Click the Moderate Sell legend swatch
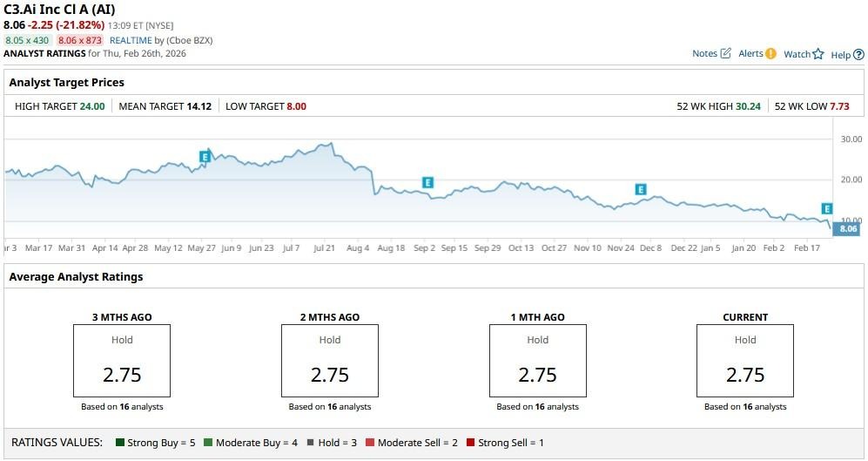The image size is (868, 461). coord(370,442)
